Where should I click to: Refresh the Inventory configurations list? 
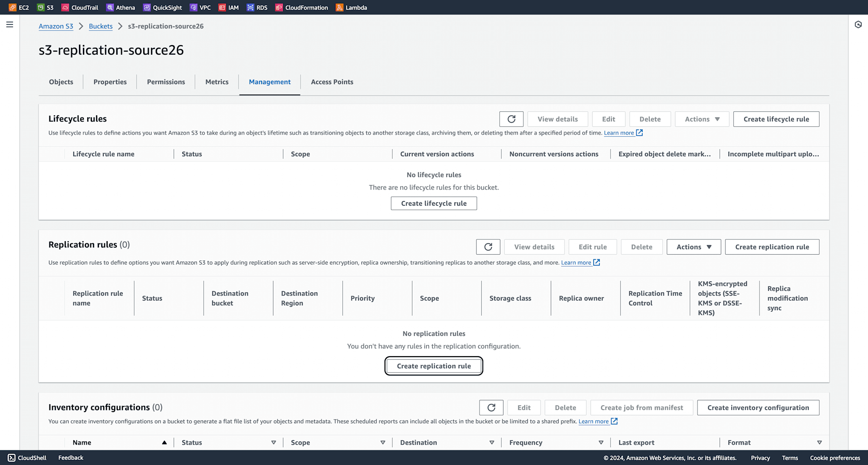point(491,408)
